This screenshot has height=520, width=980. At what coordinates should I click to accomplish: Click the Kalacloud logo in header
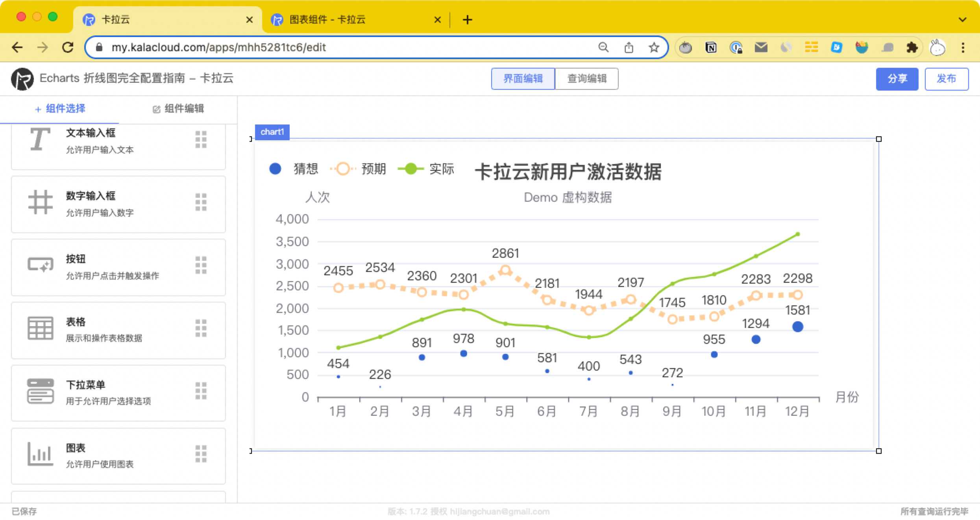pos(22,79)
